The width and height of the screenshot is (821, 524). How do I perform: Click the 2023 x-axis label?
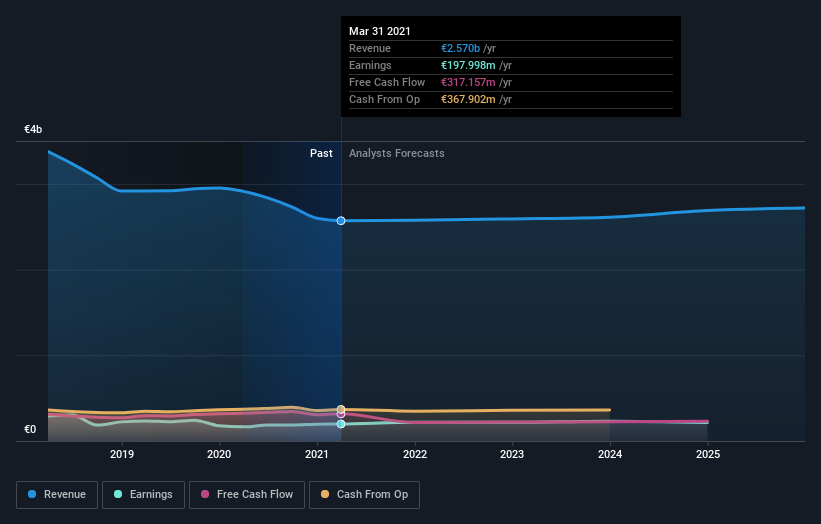click(512, 454)
